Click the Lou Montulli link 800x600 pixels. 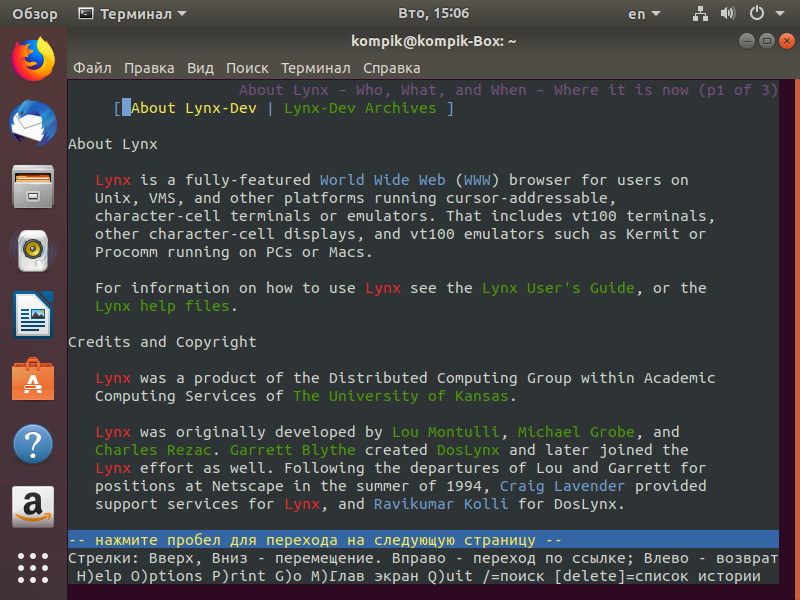coord(445,432)
